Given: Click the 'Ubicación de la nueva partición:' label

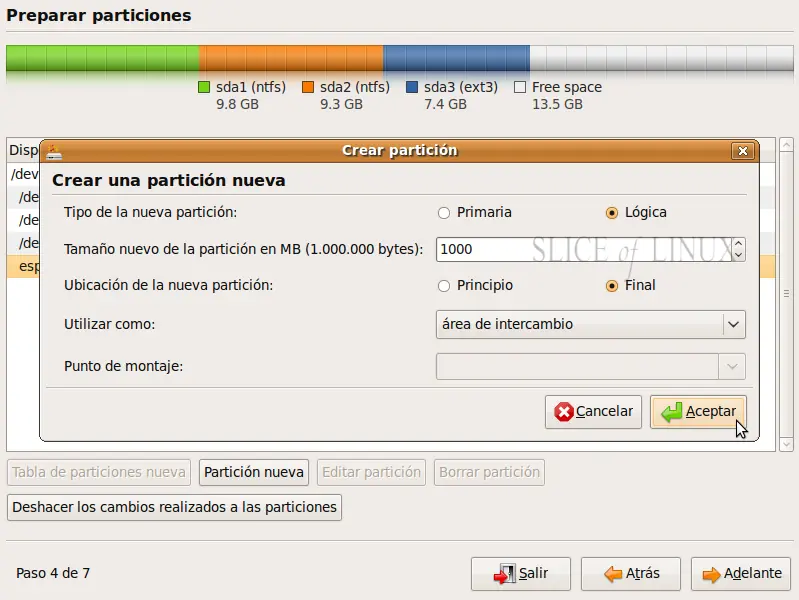Looking at the screenshot, I should coord(169,285).
